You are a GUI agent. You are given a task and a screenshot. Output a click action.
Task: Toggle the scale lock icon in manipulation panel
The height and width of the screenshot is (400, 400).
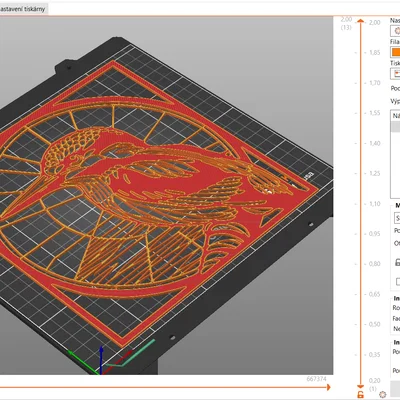397,262
